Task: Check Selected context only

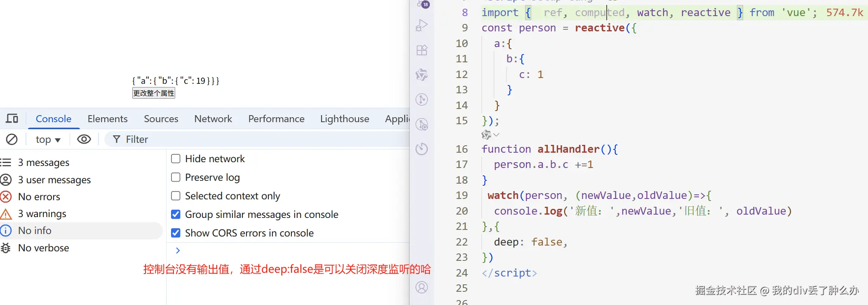Action: tap(176, 196)
